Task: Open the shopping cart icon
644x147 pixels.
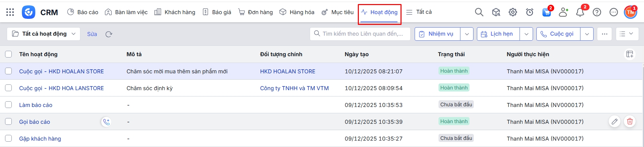Action: [546, 12]
